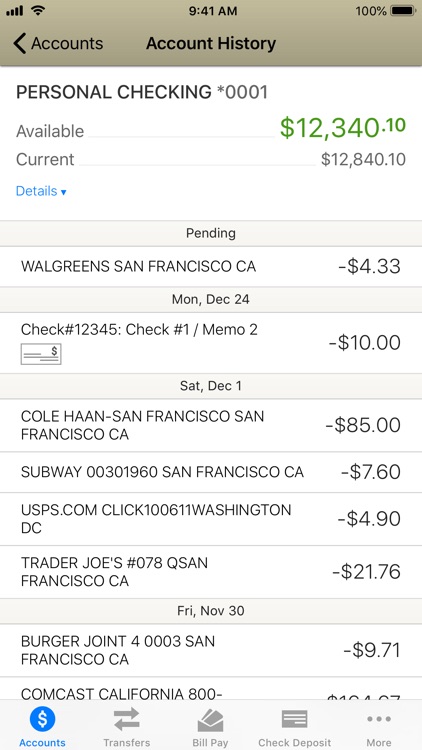Select the Accounts dollar icon
Screen dimensions: 422x750
tap(42, 719)
